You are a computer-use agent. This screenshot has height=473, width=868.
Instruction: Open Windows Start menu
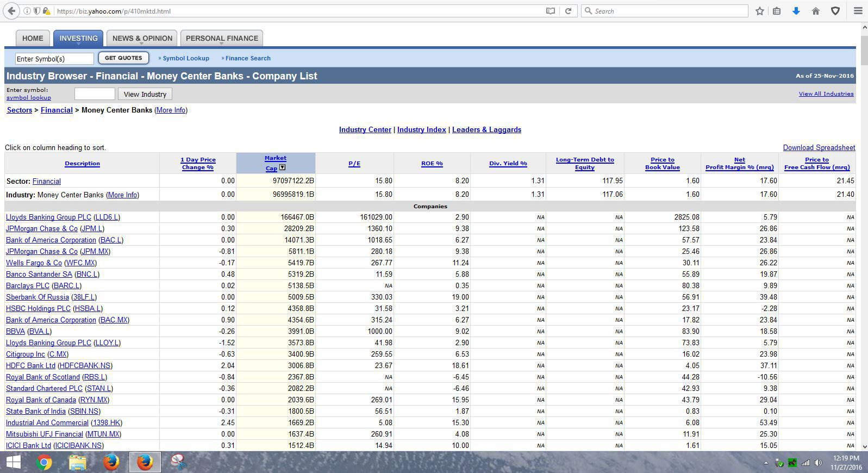tap(13, 462)
